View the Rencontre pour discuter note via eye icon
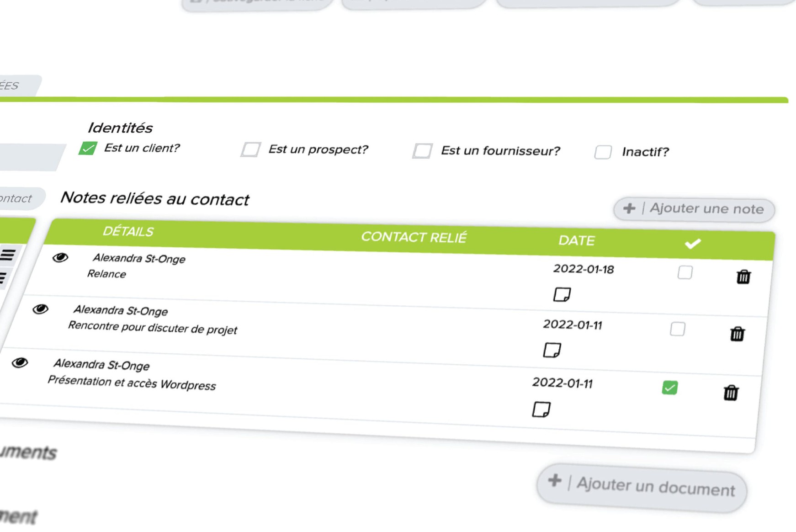The height and width of the screenshot is (532, 796). pyautogui.click(x=41, y=309)
